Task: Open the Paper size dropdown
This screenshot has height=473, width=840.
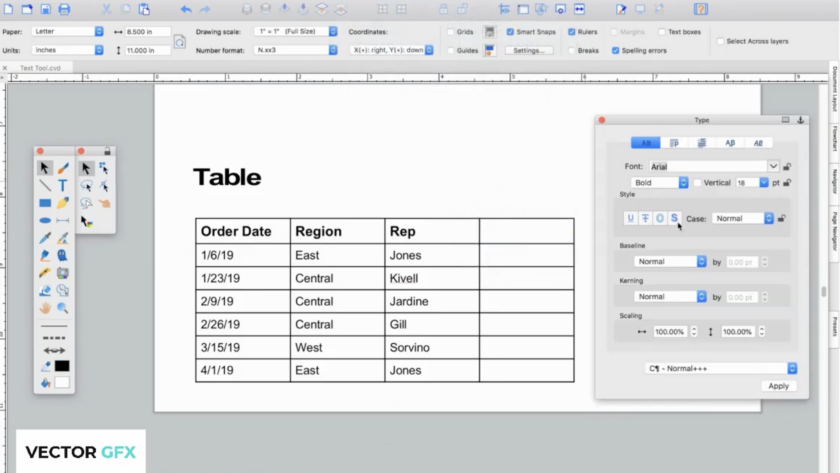Action: 68,32
